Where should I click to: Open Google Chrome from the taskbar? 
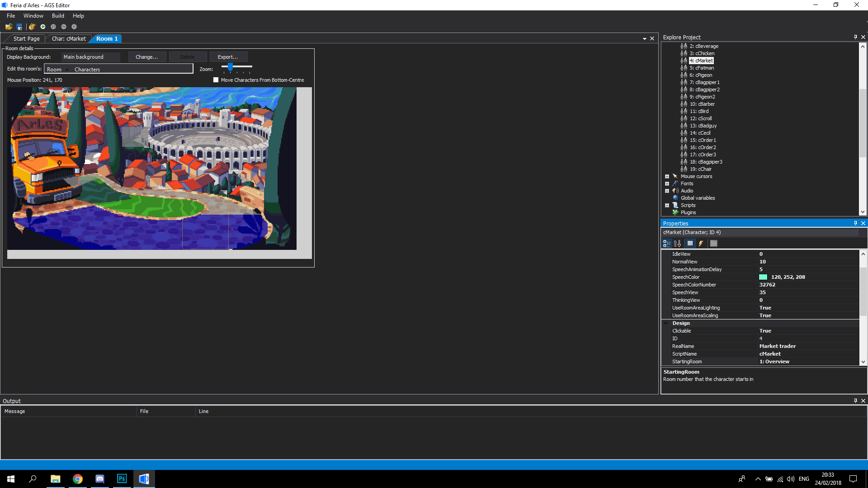tap(78, 479)
